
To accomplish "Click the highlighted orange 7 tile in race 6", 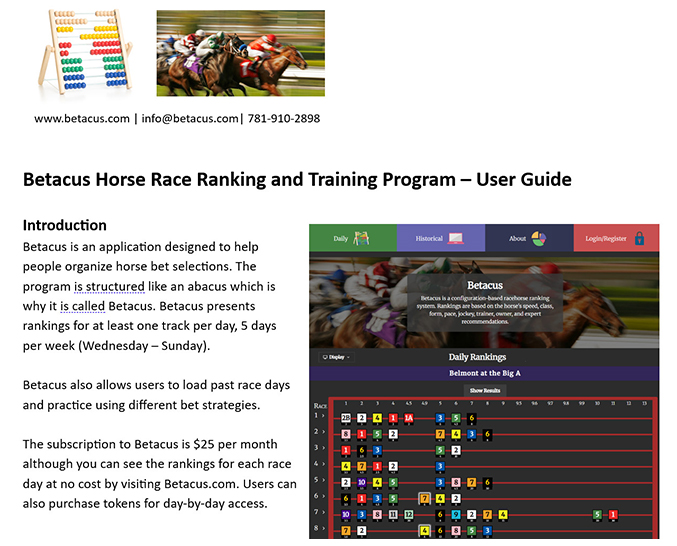I will click(424, 499).
